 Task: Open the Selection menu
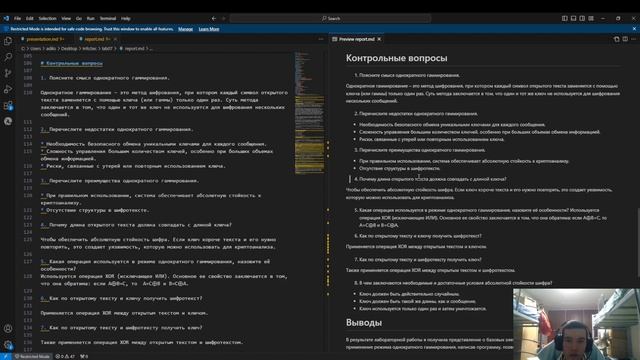click(47, 18)
